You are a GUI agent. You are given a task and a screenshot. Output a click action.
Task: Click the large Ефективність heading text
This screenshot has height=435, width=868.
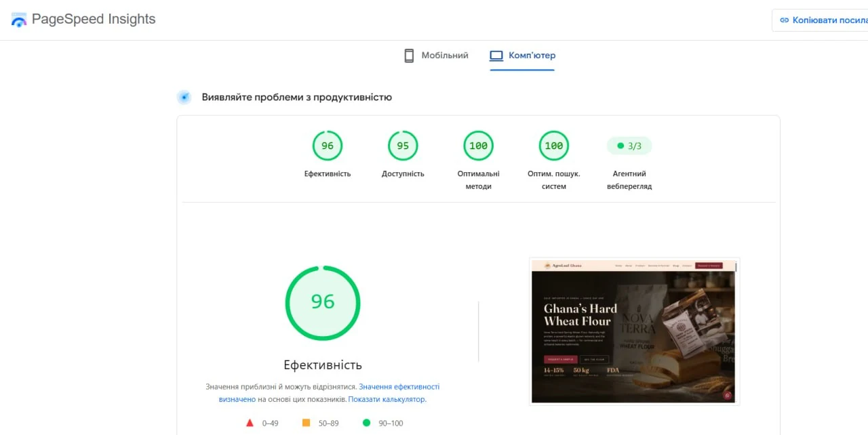(323, 365)
